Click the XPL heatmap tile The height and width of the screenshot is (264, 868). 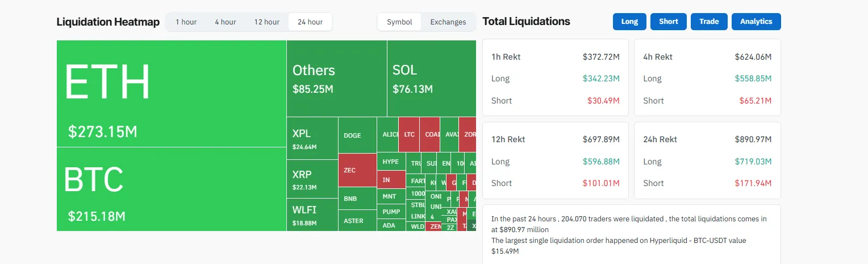pos(312,139)
